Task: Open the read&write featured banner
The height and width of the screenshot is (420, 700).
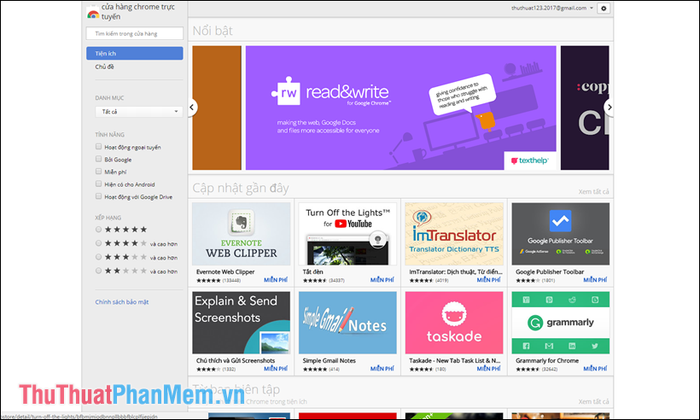Action: (401, 108)
